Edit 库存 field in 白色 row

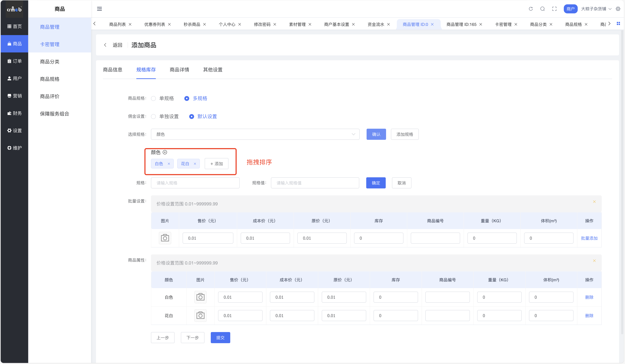396,297
